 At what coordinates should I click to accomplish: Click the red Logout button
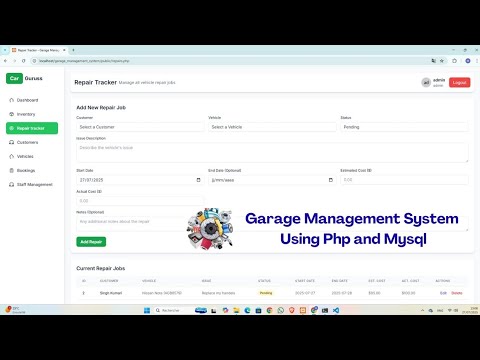pyautogui.click(x=459, y=82)
